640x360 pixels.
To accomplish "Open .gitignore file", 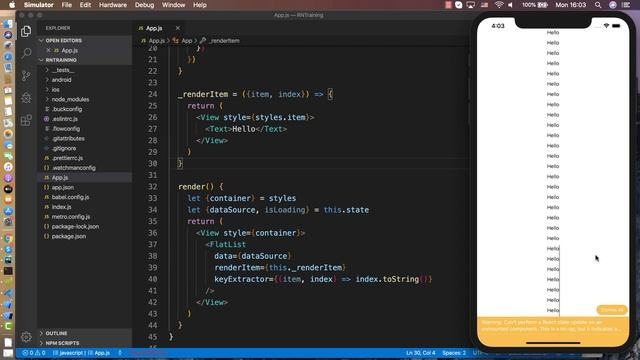I will tap(64, 148).
